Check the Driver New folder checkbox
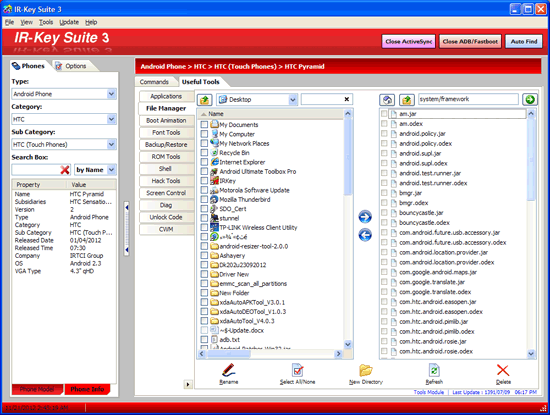The height and width of the screenshot is (415, 550). [x=204, y=274]
